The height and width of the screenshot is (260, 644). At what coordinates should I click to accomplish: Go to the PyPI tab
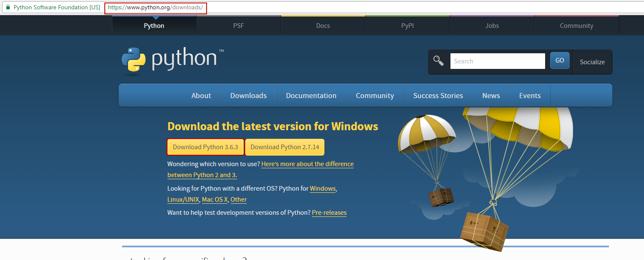(407, 26)
